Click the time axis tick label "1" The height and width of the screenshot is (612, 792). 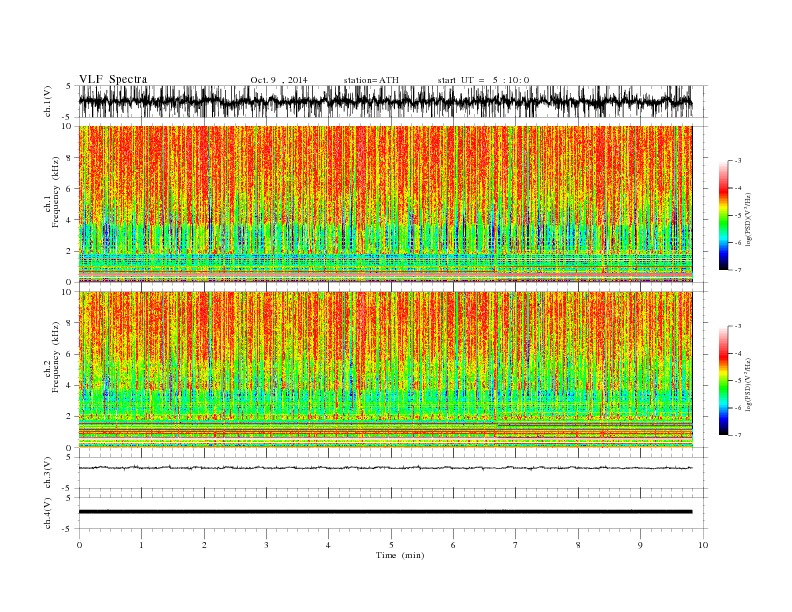pos(141,545)
